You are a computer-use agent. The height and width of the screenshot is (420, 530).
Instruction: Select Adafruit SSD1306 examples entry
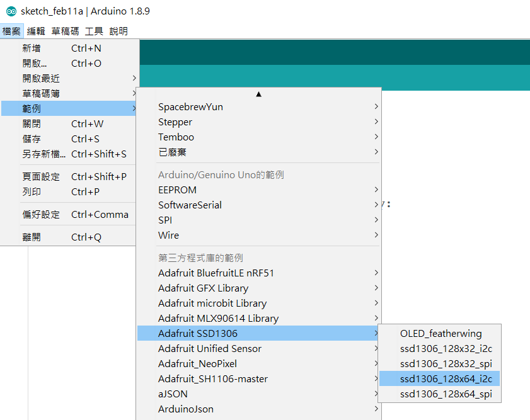coord(259,333)
